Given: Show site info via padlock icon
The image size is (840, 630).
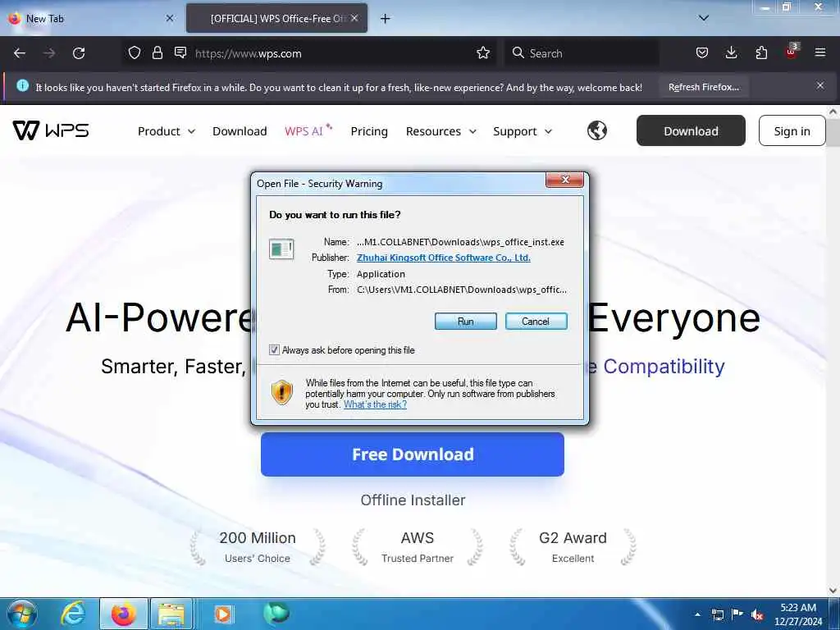Looking at the screenshot, I should 157,52.
